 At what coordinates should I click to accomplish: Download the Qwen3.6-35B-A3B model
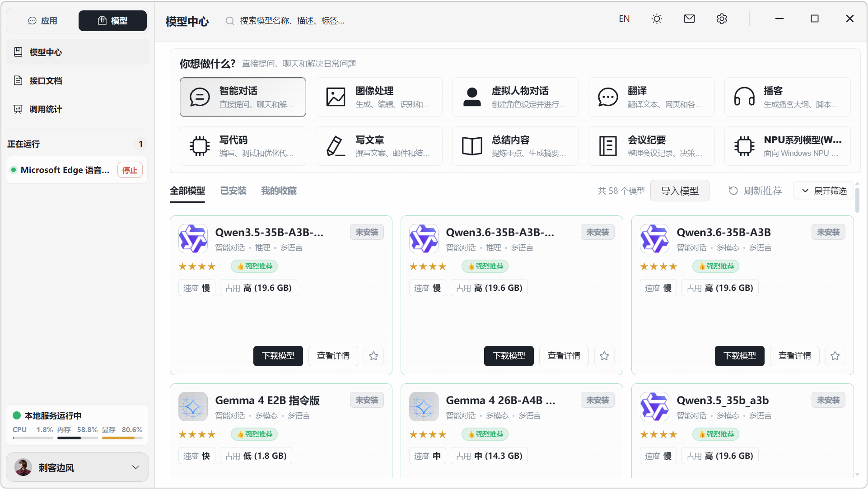[740, 356]
